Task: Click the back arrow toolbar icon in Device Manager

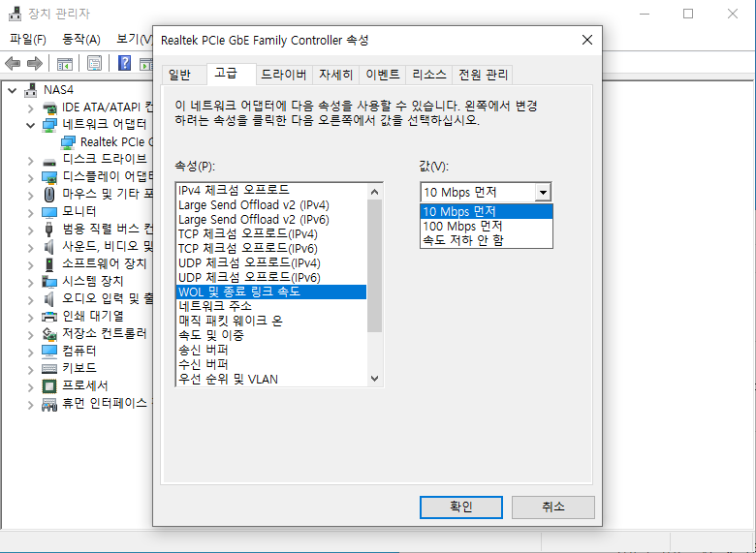Action: [x=13, y=63]
